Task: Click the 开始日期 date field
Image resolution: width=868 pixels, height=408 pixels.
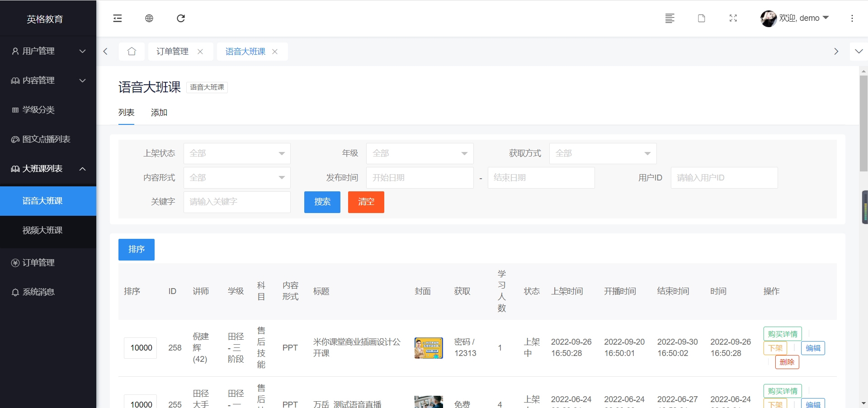Action: pyautogui.click(x=420, y=178)
